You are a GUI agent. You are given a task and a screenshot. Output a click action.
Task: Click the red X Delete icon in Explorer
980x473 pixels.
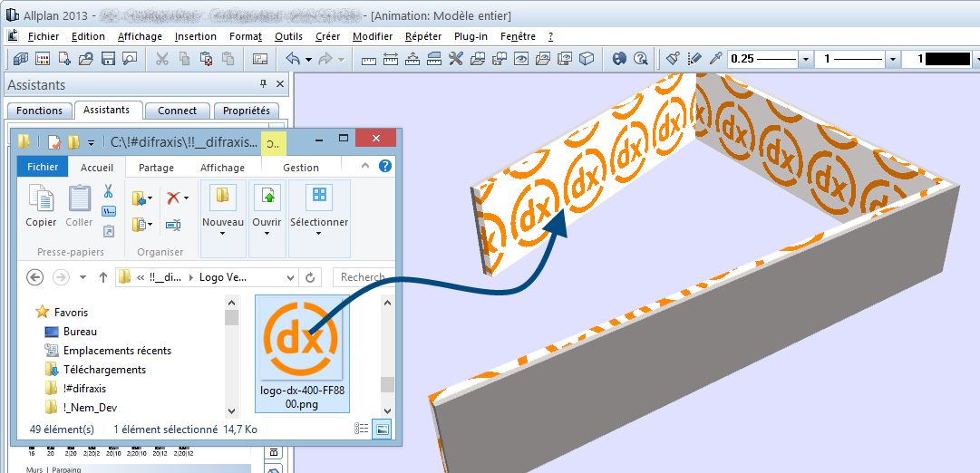(x=173, y=198)
